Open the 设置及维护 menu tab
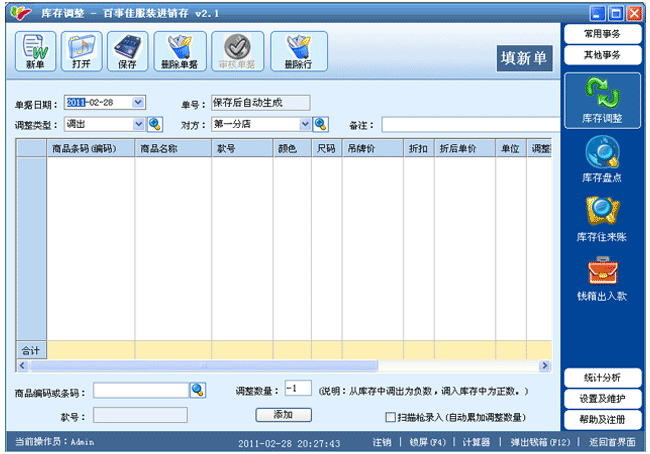650x454 pixels. 602,399
